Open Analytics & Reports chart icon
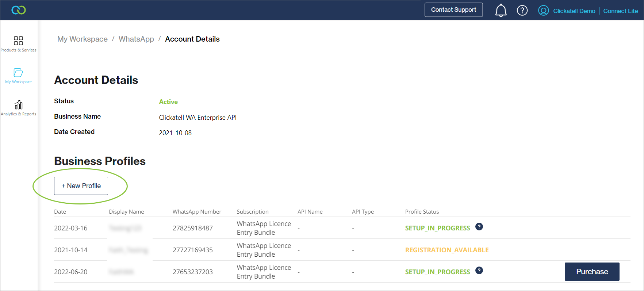The width and height of the screenshot is (644, 291). tap(18, 105)
